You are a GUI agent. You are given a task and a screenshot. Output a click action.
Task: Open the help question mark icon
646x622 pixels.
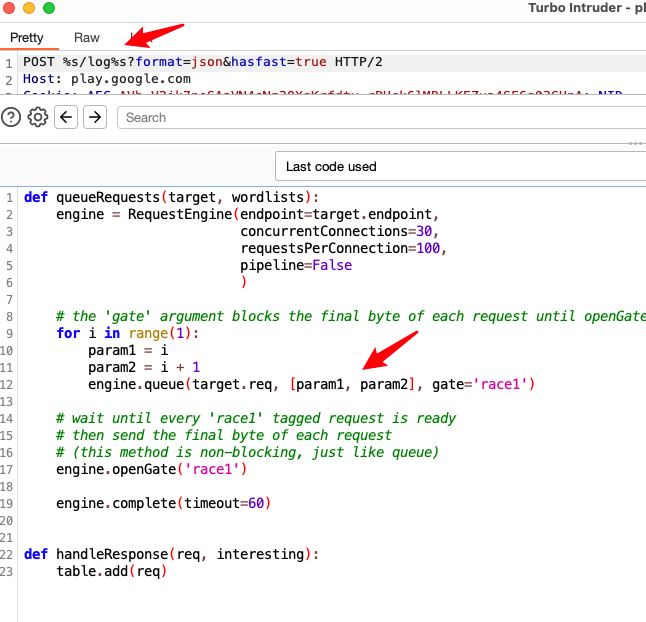click(11, 117)
